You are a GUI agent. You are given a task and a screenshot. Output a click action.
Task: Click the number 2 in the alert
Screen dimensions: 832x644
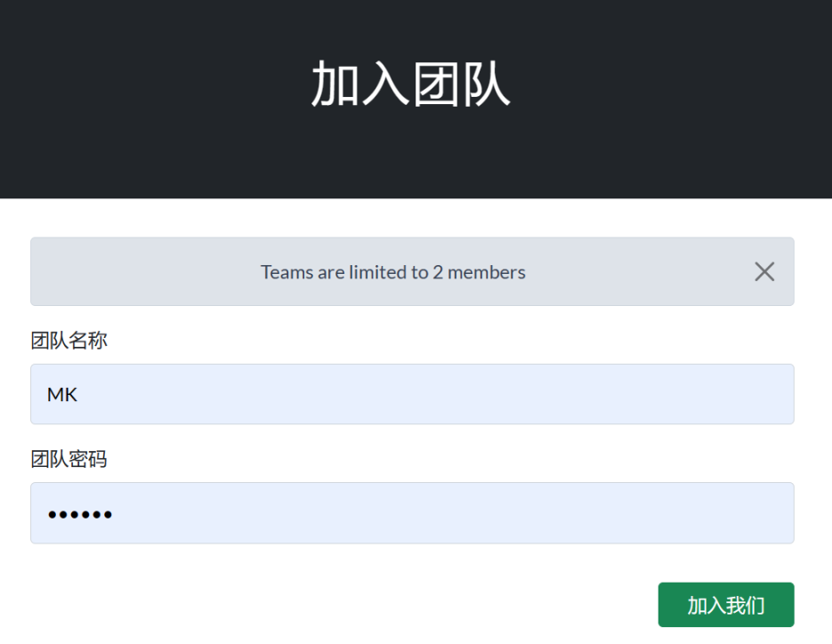tap(438, 272)
